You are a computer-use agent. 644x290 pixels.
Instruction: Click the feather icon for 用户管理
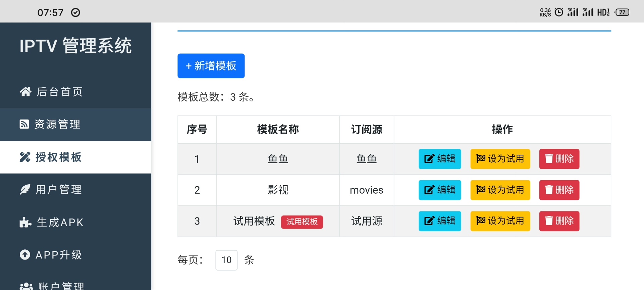[25, 190]
